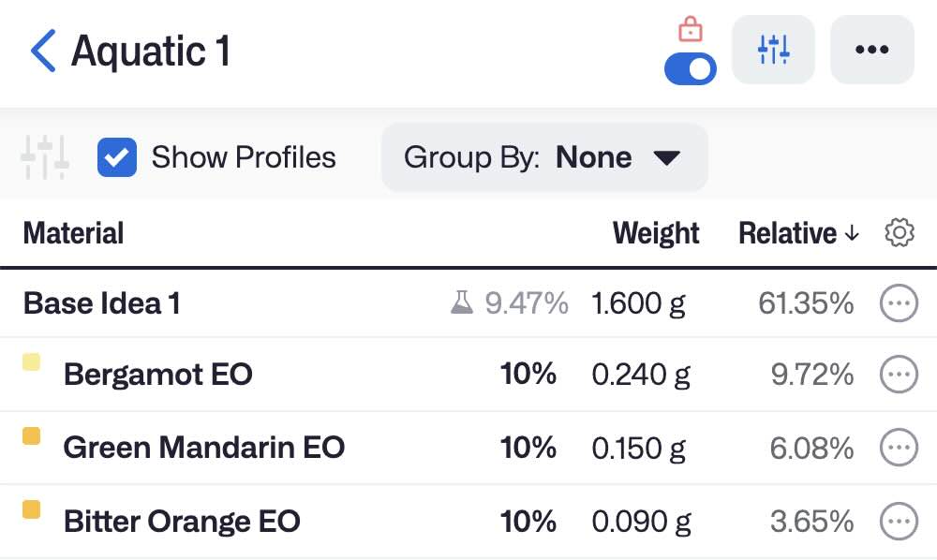Open options for Bitter Orange EO row
The image size is (937, 560).
[x=899, y=521]
